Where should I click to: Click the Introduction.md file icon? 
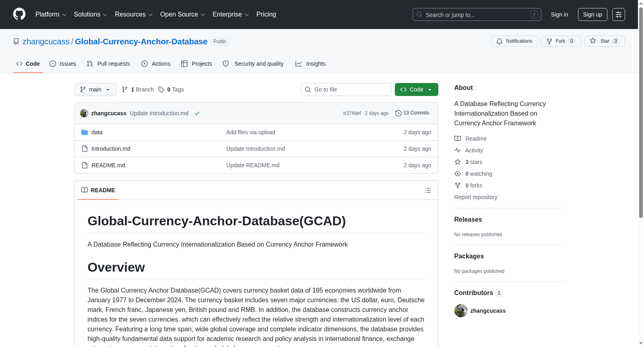(85, 149)
